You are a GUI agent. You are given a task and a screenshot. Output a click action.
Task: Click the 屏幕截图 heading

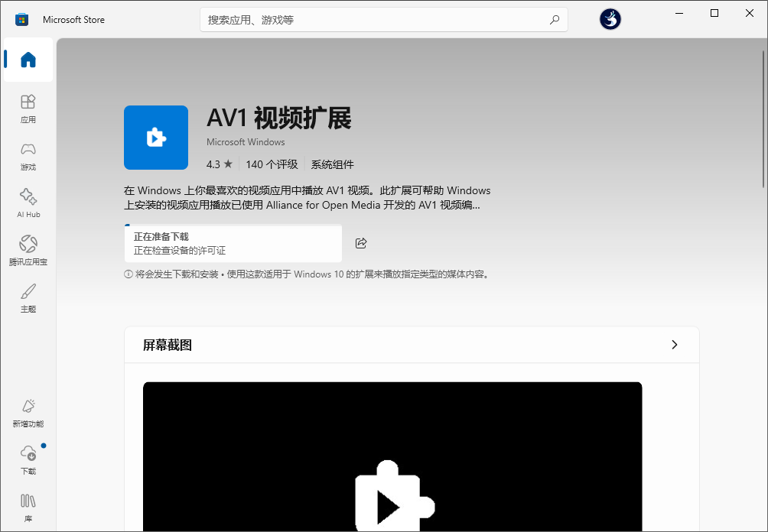[167, 345]
